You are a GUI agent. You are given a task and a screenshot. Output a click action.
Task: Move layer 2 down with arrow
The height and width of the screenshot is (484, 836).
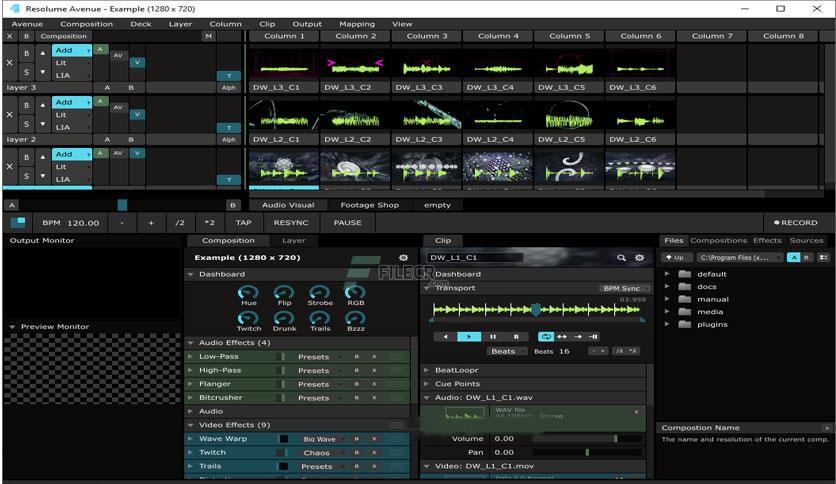[x=43, y=124]
